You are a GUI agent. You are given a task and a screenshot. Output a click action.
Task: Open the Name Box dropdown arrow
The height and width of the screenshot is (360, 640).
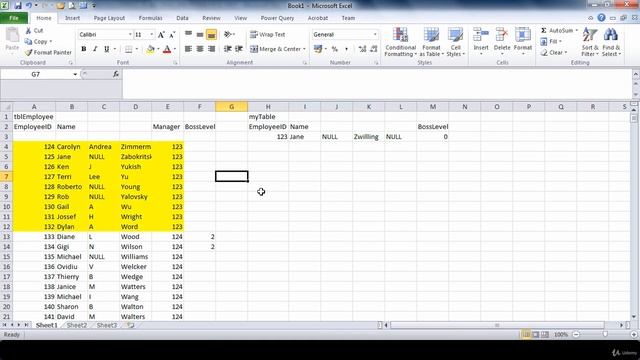75,74
